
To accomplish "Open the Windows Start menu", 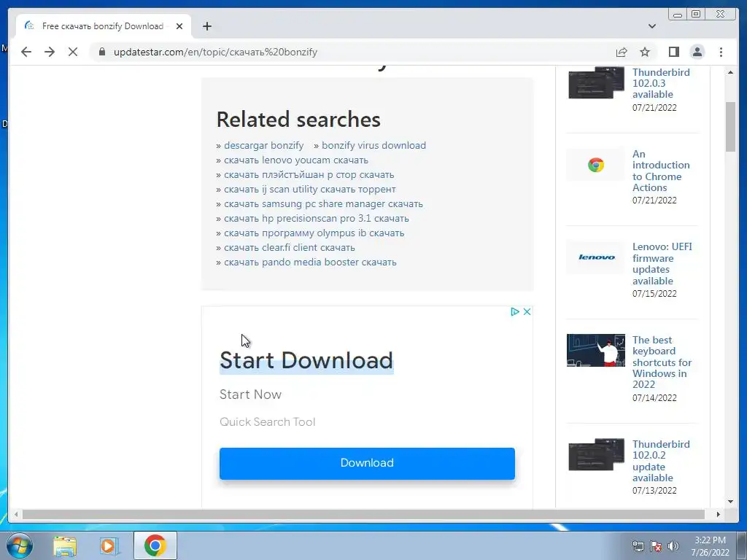I will [19, 545].
